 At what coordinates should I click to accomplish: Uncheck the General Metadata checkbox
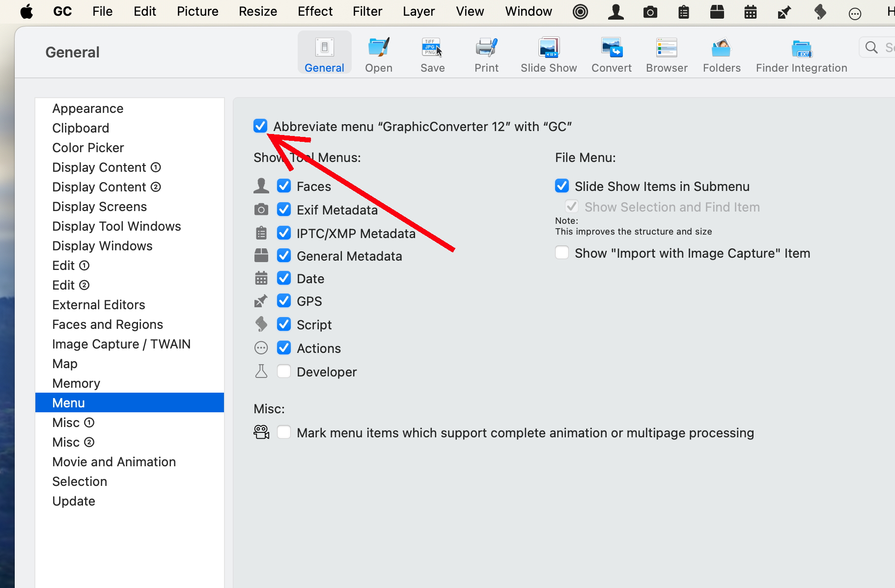(284, 255)
